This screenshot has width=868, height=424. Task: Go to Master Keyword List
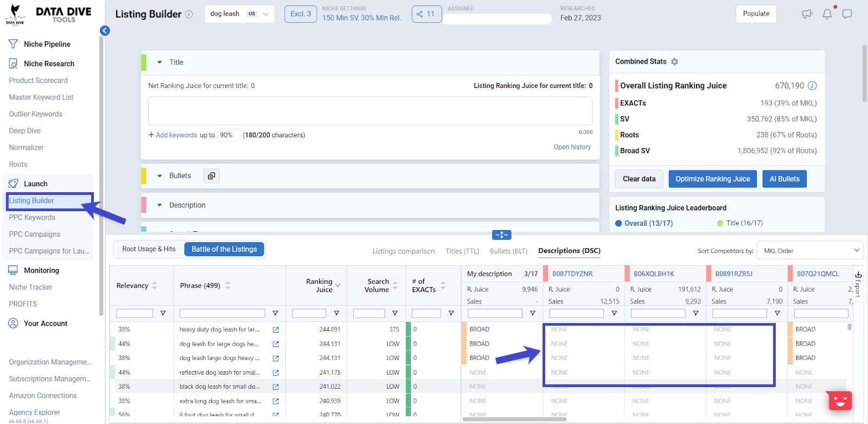(x=41, y=97)
